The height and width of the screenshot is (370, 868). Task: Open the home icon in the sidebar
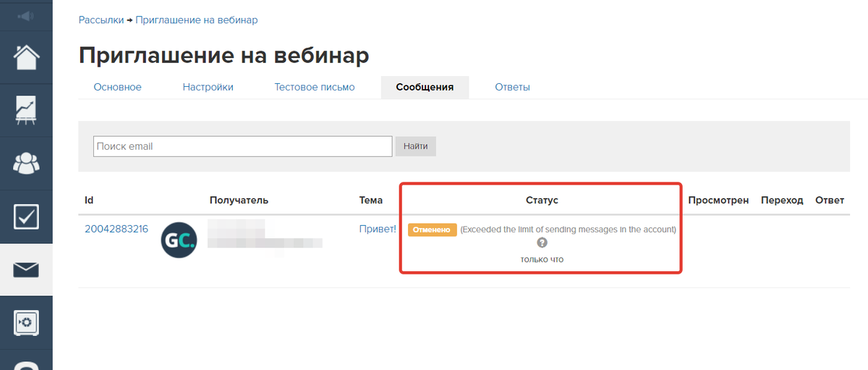pyautogui.click(x=26, y=56)
